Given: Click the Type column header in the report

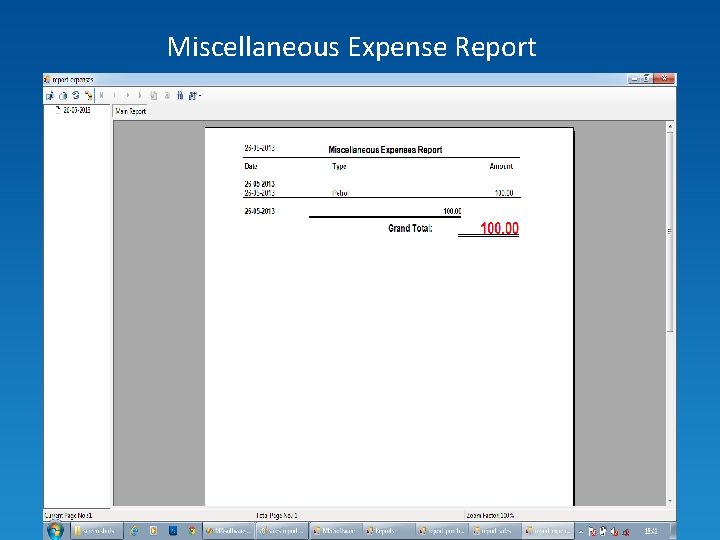Looking at the screenshot, I should coord(339,166).
